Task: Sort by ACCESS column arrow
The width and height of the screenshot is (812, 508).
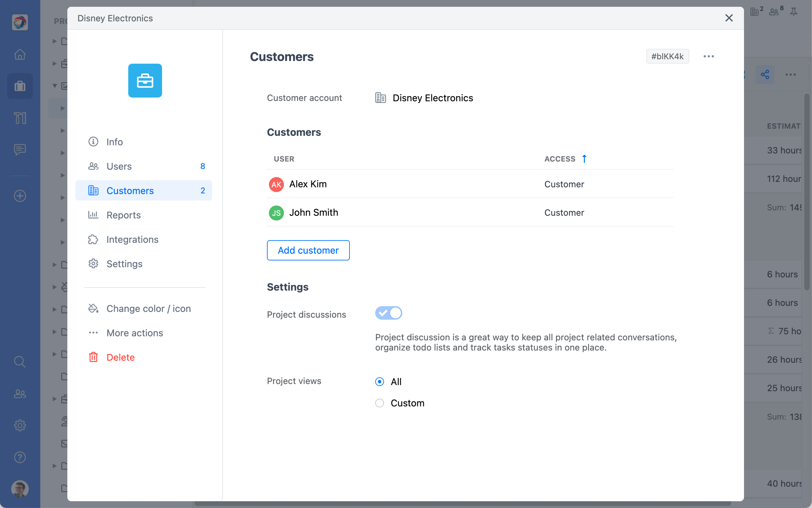Action: click(584, 159)
